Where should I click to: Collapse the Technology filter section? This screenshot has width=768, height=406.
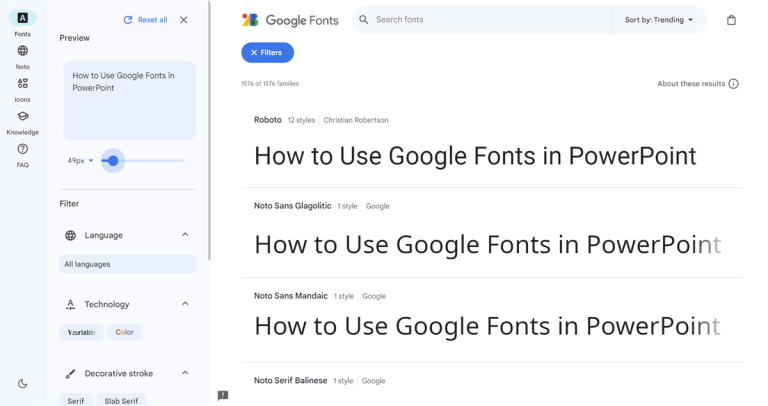(185, 304)
